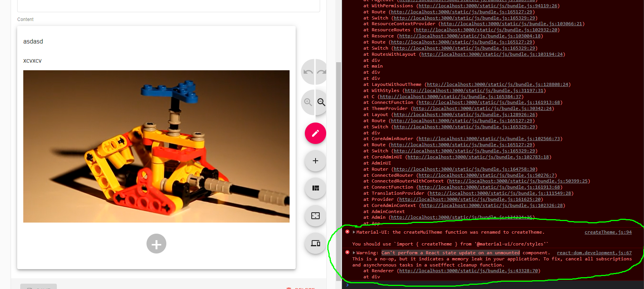644x289 pixels.
Task: Follow the ResourceContextProvider bundle.js link
Action: (511, 24)
